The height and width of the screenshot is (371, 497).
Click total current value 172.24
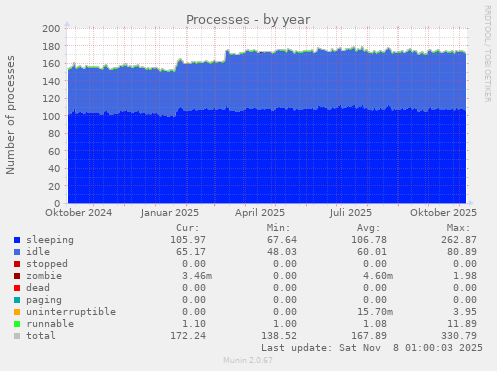(x=188, y=336)
